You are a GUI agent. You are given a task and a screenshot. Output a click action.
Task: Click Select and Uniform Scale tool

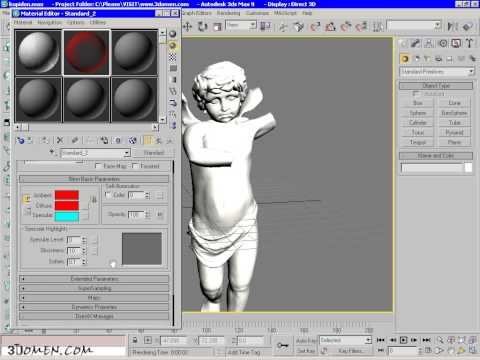coord(217,26)
